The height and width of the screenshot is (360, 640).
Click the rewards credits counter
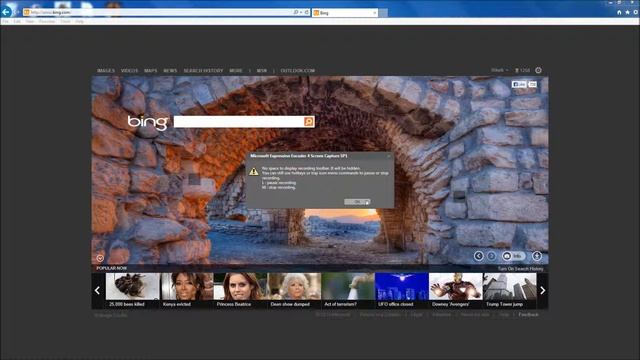(522, 70)
